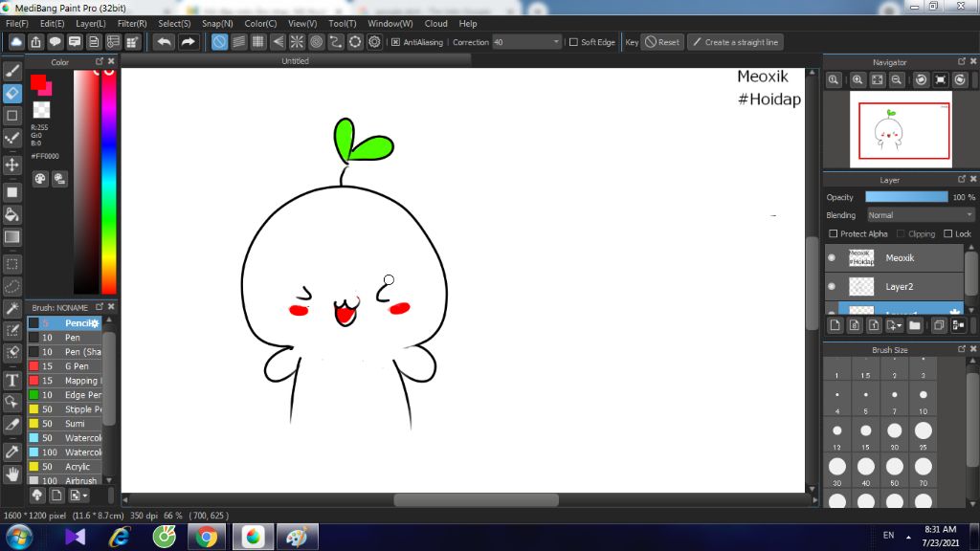Hide the Layer2 visibility dot

832,286
